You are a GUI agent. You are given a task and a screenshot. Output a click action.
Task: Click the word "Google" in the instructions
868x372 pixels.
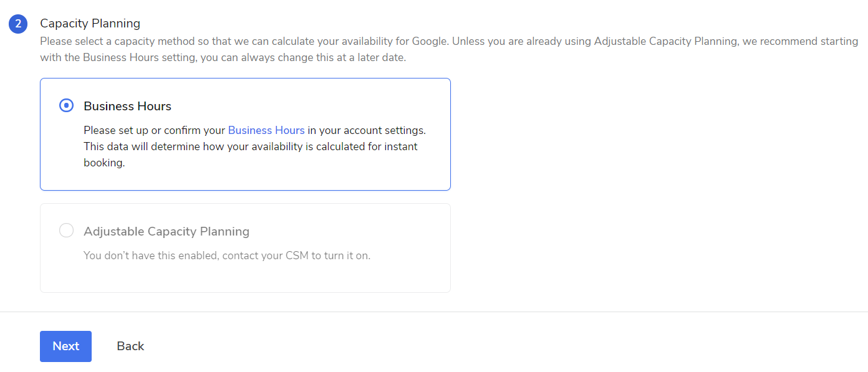point(429,42)
